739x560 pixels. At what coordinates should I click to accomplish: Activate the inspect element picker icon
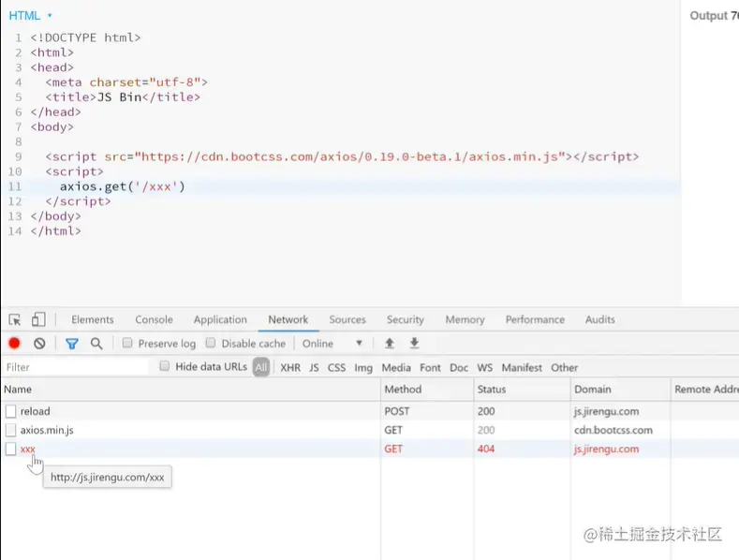click(x=15, y=319)
